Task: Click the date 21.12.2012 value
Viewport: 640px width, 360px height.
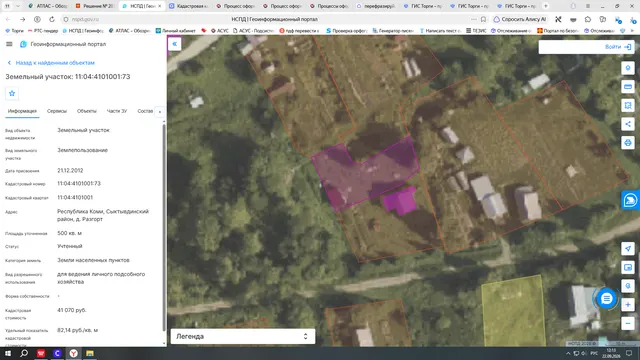Action: 70,171
